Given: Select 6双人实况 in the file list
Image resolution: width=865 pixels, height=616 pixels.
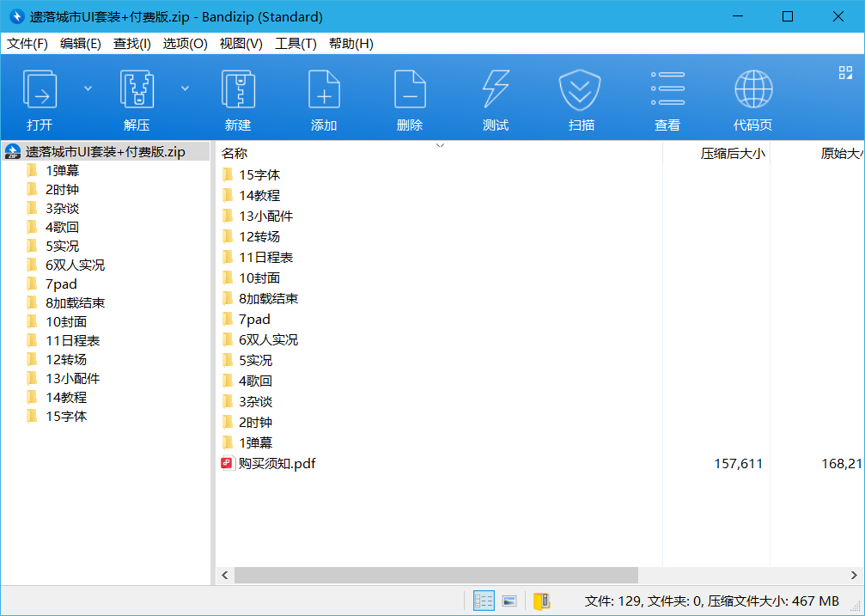Looking at the screenshot, I should click(268, 339).
